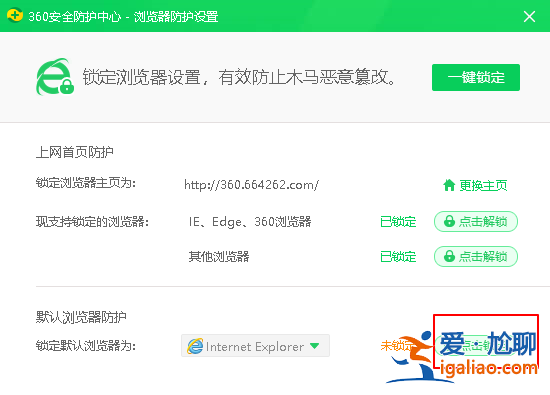Viewport: 550px width, 395px height.
Task: Unlock IE、Edge、360浏览器 with 点击解锁
Action: click(476, 221)
